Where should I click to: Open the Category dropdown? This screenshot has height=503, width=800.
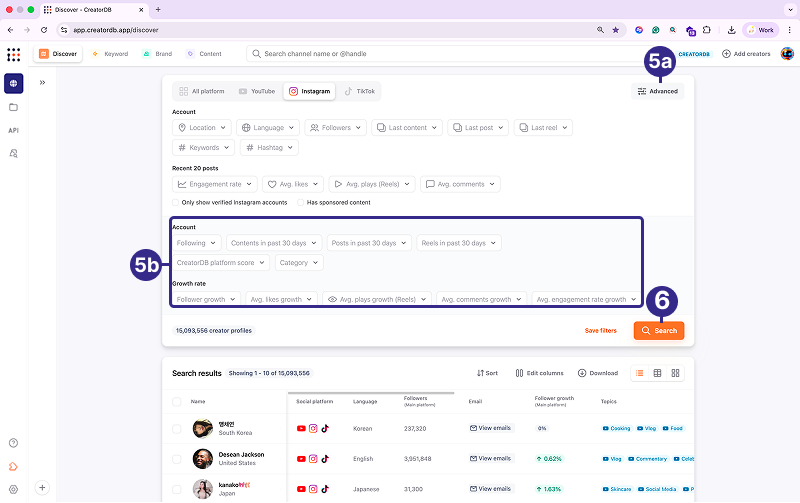pyautogui.click(x=299, y=263)
